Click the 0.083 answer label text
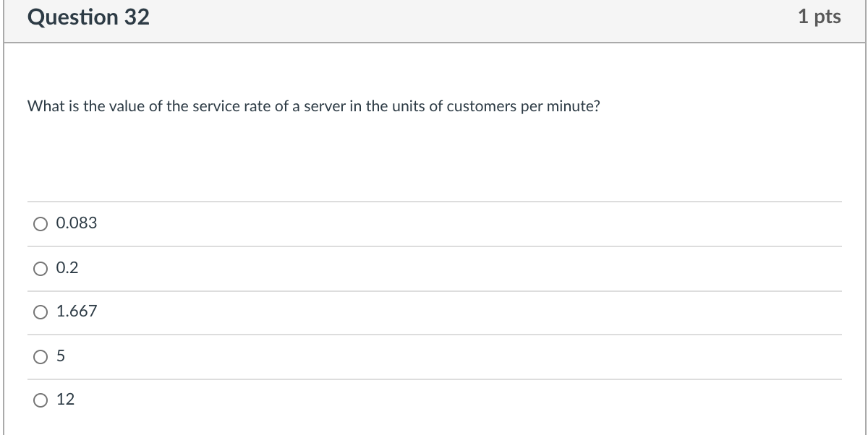The image size is (868, 435). tap(77, 223)
